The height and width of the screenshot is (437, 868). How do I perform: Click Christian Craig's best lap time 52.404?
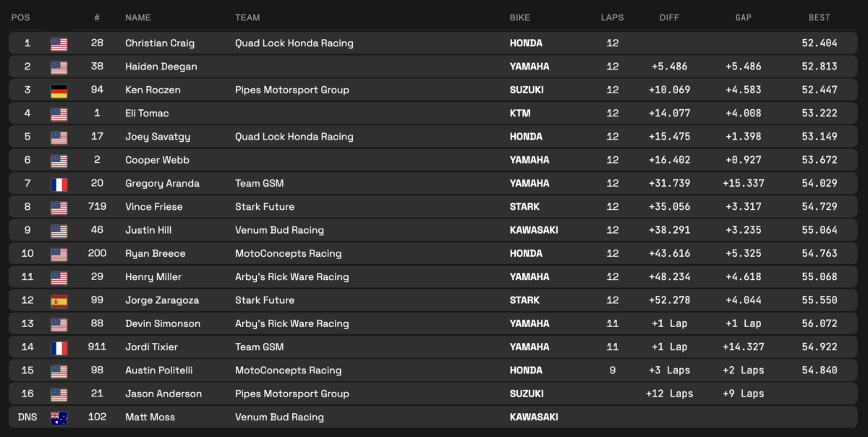click(x=820, y=43)
